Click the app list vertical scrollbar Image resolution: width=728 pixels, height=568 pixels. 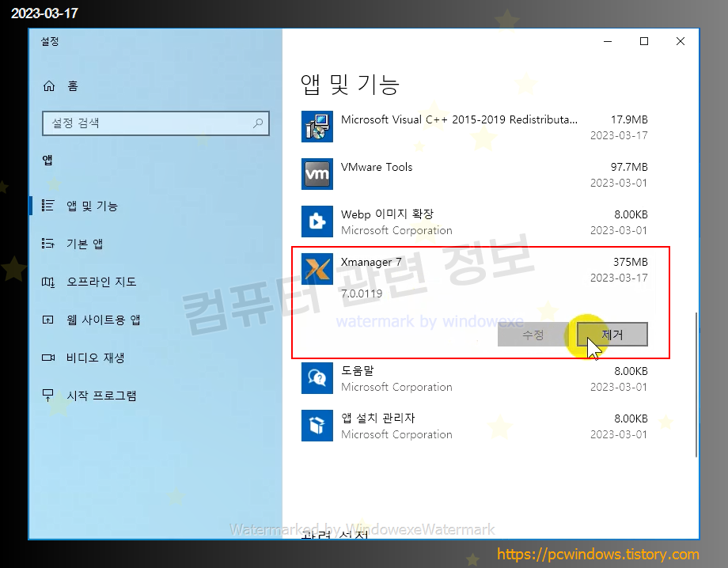coord(696,384)
